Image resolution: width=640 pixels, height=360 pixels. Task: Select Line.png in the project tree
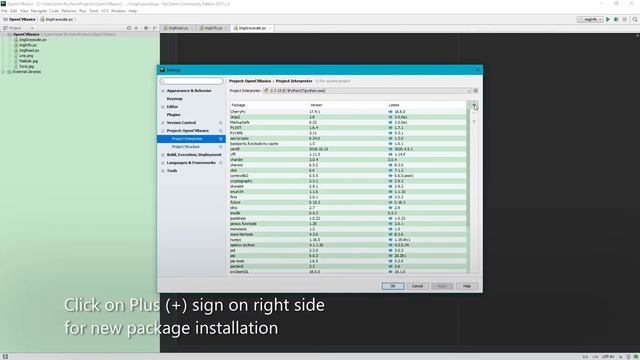[x=26, y=56]
